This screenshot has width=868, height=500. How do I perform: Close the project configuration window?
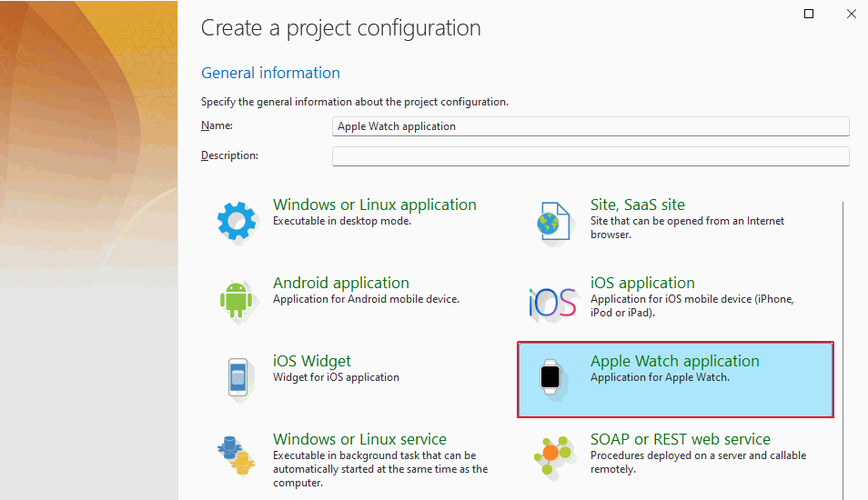tap(852, 14)
